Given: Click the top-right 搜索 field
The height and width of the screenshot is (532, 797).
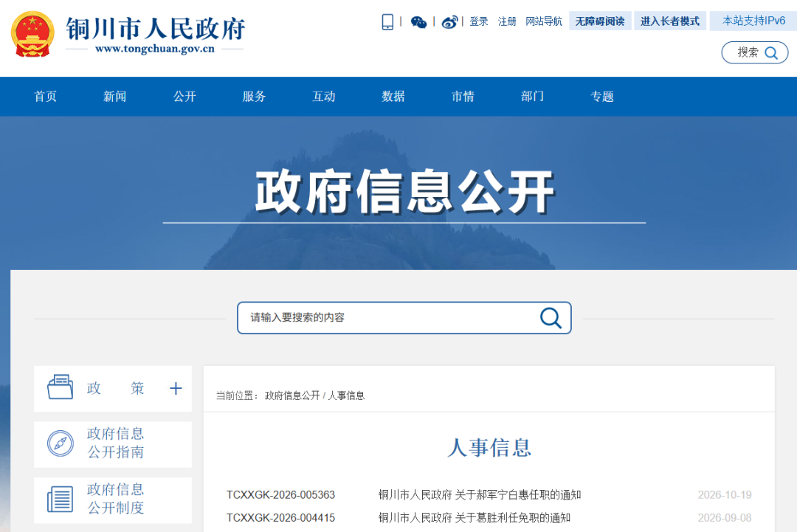Looking at the screenshot, I should (x=755, y=52).
